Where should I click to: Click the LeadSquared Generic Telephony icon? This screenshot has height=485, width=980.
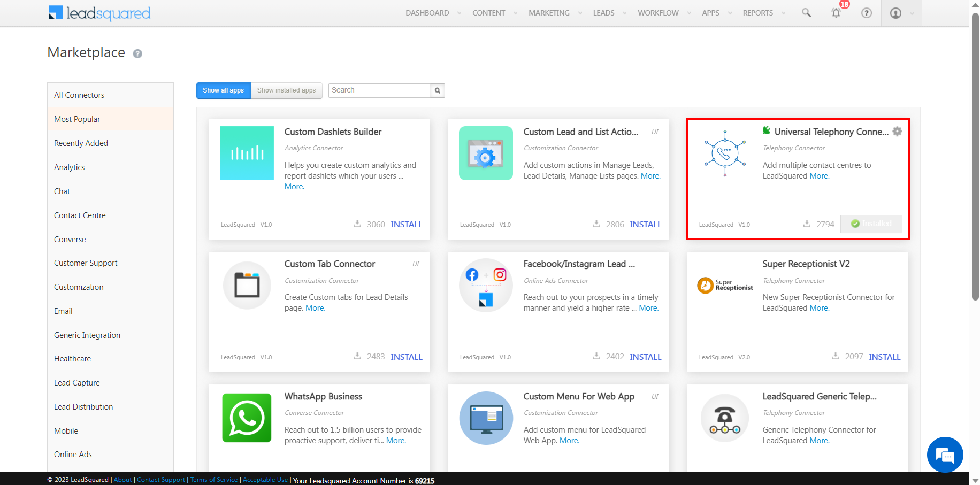(725, 418)
